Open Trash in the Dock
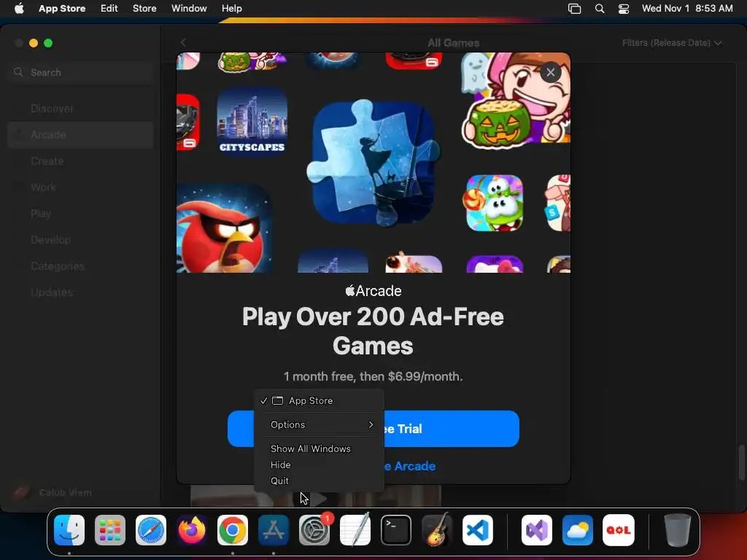747x560 pixels. click(x=678, y=530)
